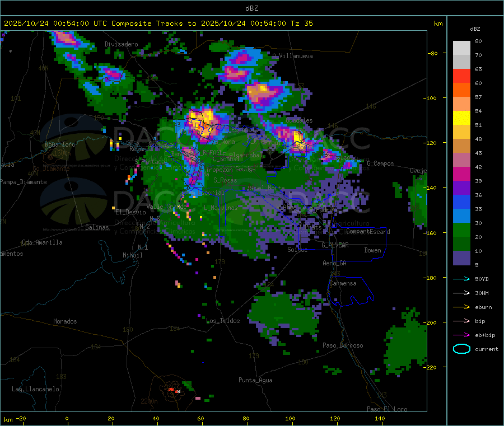Click the Nihuil place label
Image resolution: width=504 pixels, height=426 pixels.
point(133,255)
